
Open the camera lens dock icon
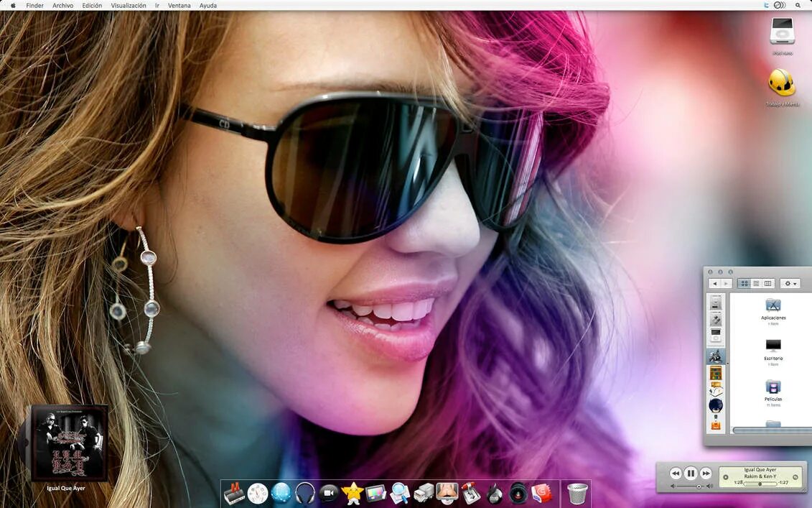click(x=518, y=493)
